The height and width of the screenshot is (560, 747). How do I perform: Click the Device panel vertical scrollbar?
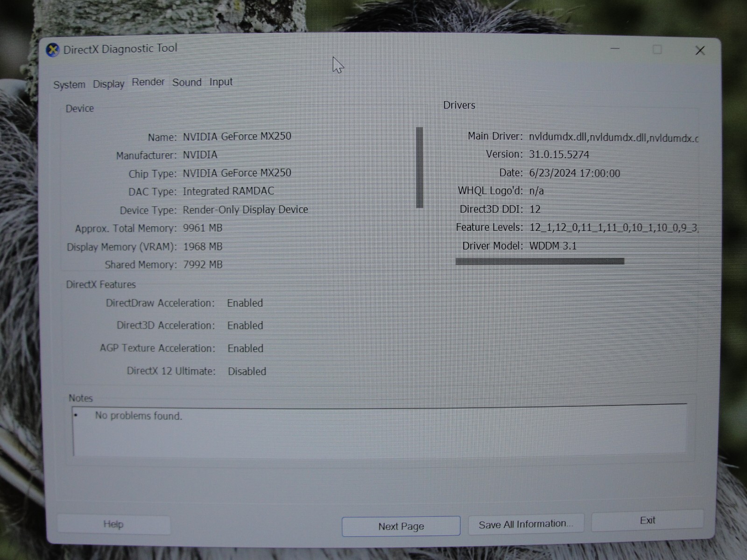[x=419, y=167]
